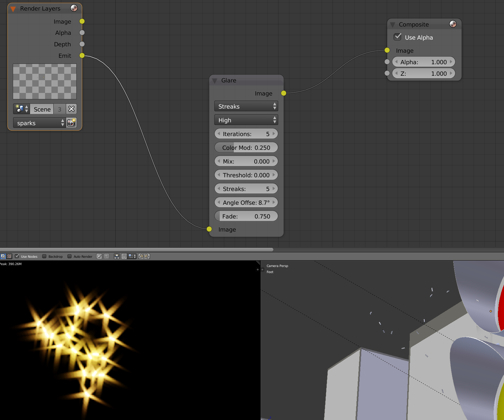Click the Glare node Image output socket
504x420 pixels.
[x=284, y=93]
